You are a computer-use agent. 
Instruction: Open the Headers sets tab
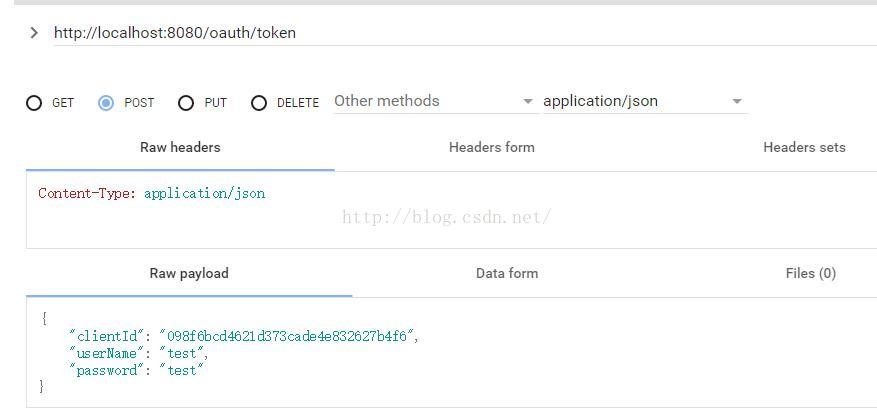coord(804,147)
